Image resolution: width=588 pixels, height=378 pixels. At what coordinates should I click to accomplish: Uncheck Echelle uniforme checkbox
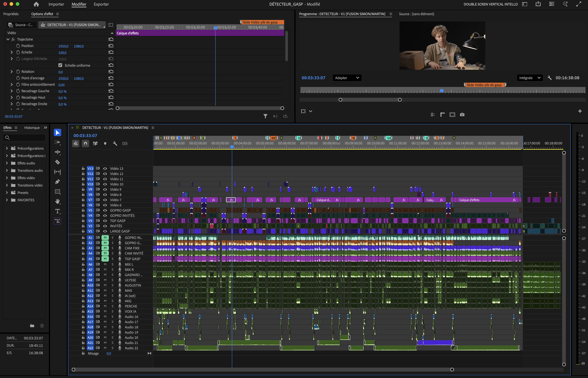tap(60, 65)
